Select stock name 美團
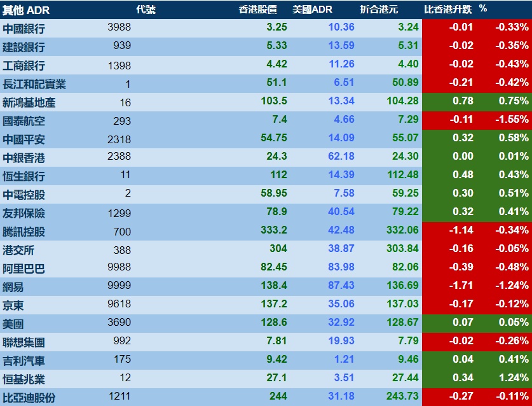The height and width of the screenshot is (406, 532). [13, 324]
